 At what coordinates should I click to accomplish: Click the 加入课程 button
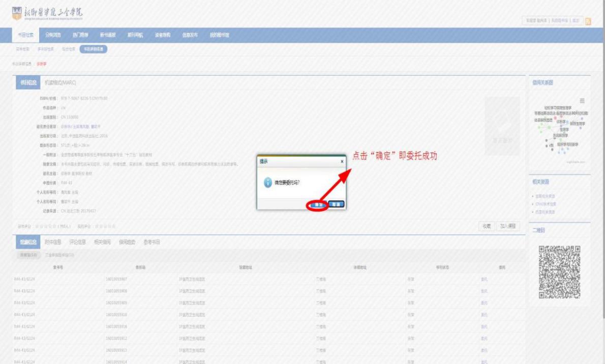[508, 226]
